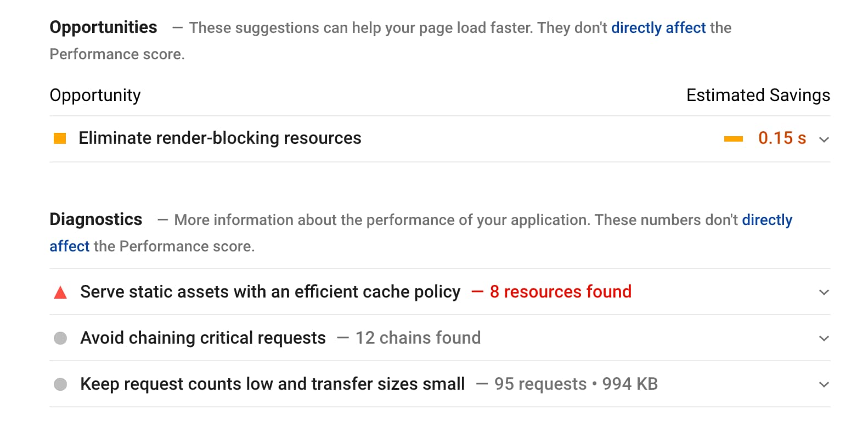Image resolution: width=868 pixels, height=437 pixels.
Task: Open the directly affect link in Diagnostics description
Action: click(x=766, y=220)
